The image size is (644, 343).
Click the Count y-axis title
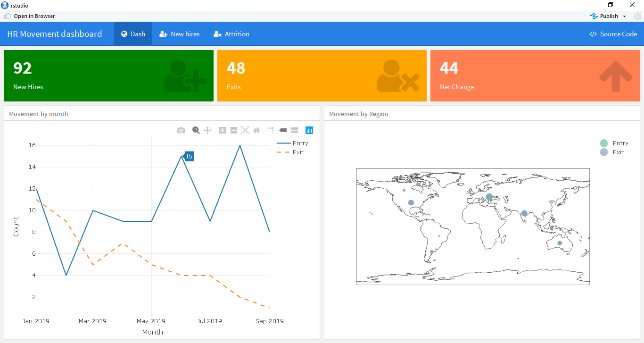coord(16,226)
